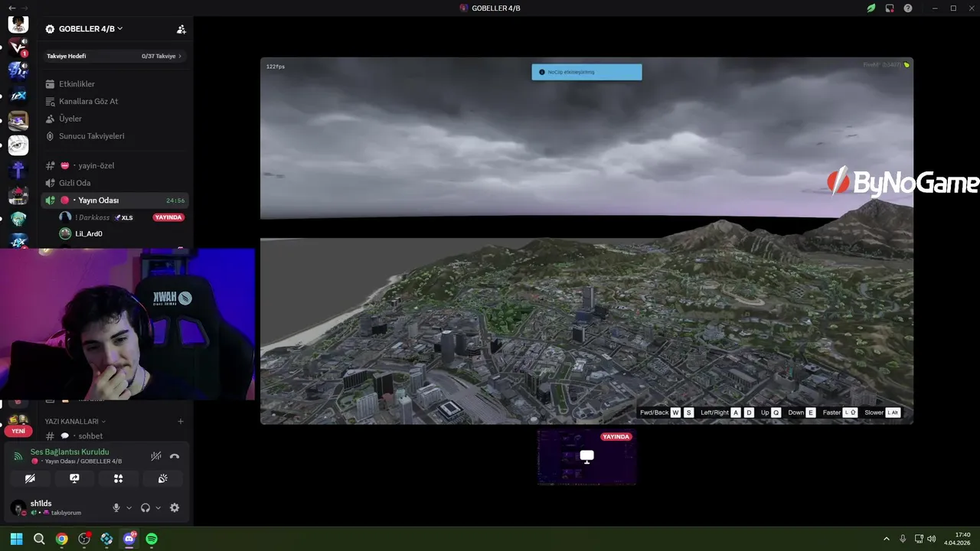Viewport: 980px width, 551px height.
Task: Show hidden tray icons chevron
Action: [x=887, y=539]
